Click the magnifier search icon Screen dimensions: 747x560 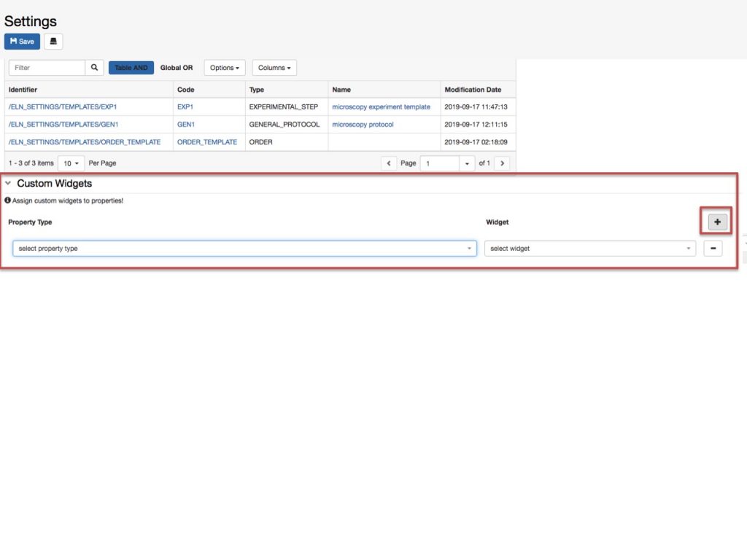pyautogui.click(x=94, y=68)
